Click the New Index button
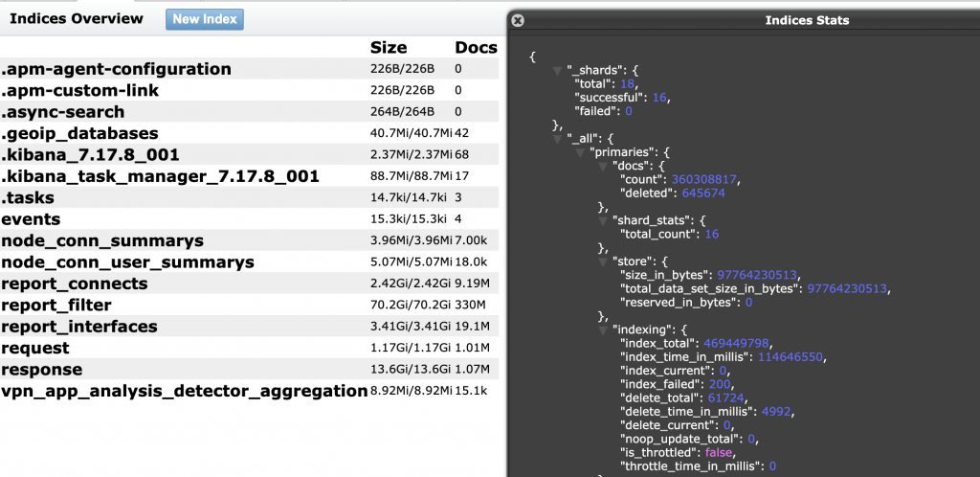This screenshot has height=477, width=980. (x=205, y=19)
